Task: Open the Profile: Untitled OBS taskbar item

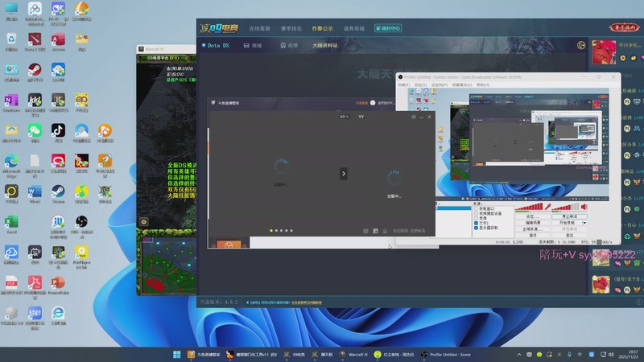Action: click(446, 355)
